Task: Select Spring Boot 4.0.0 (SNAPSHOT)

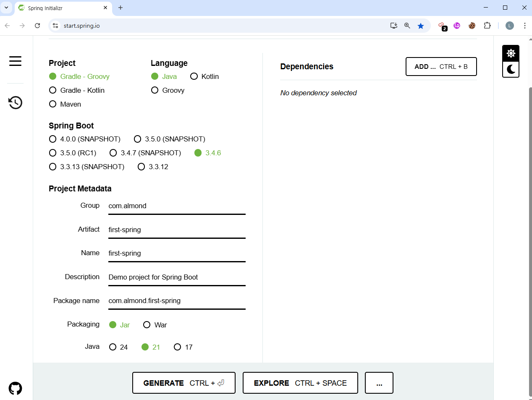Action: 85,139
